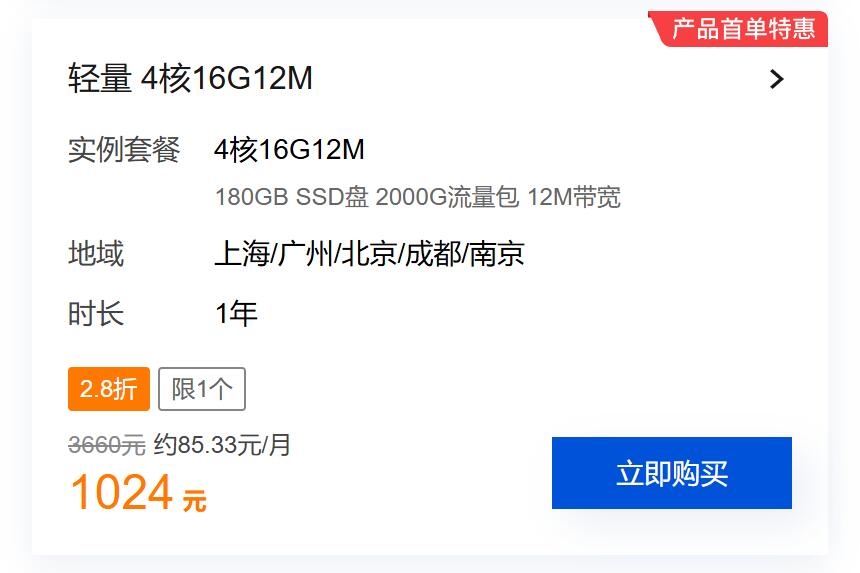Choose 成都 in the region list

[x=433, y=253]
